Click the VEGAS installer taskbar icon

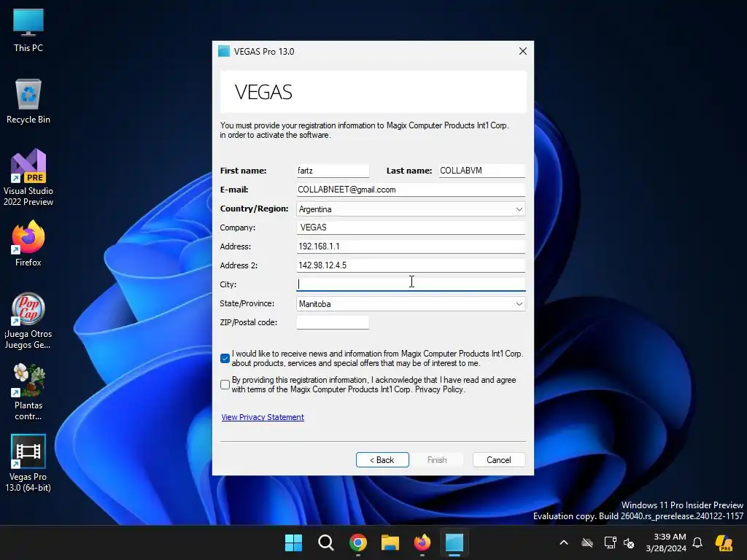point(454,542)
